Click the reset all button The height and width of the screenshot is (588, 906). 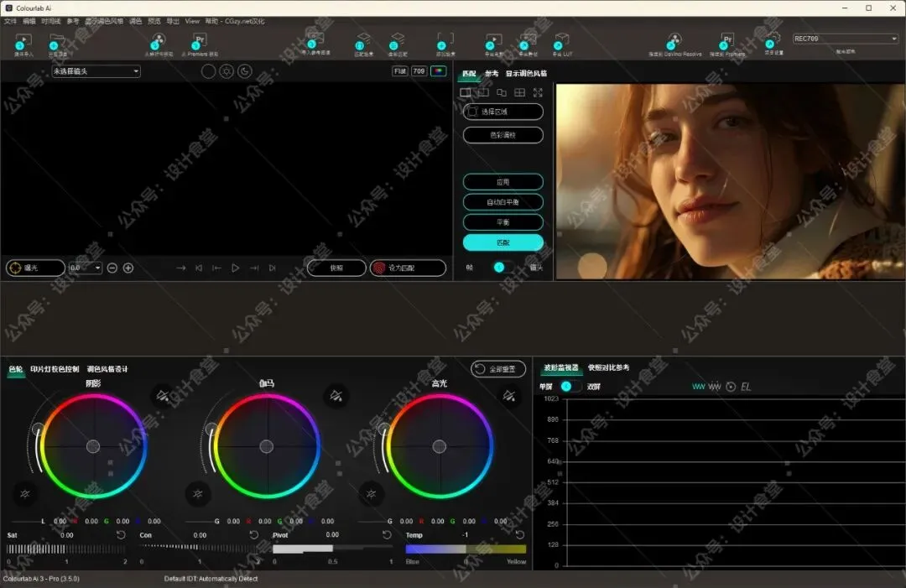[498, 368]
